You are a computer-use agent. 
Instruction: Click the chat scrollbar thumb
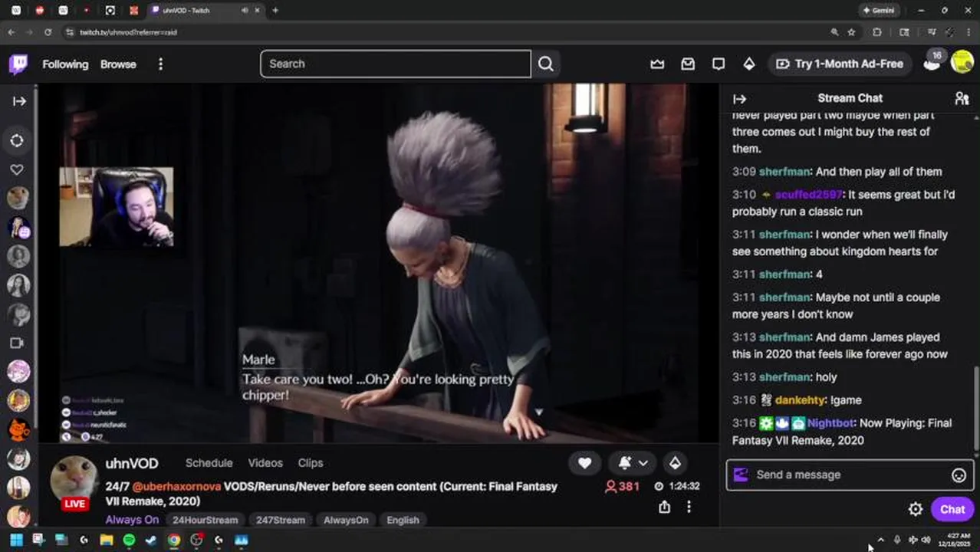976,409
